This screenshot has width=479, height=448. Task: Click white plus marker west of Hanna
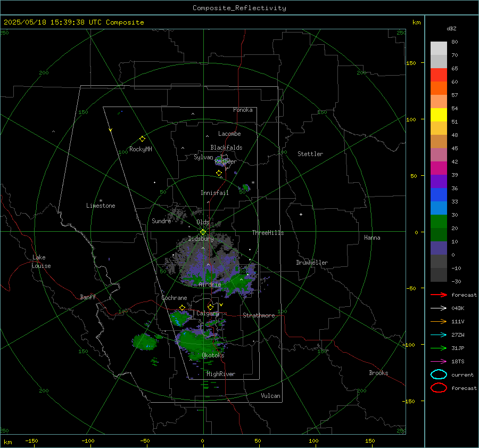(301, 214)
